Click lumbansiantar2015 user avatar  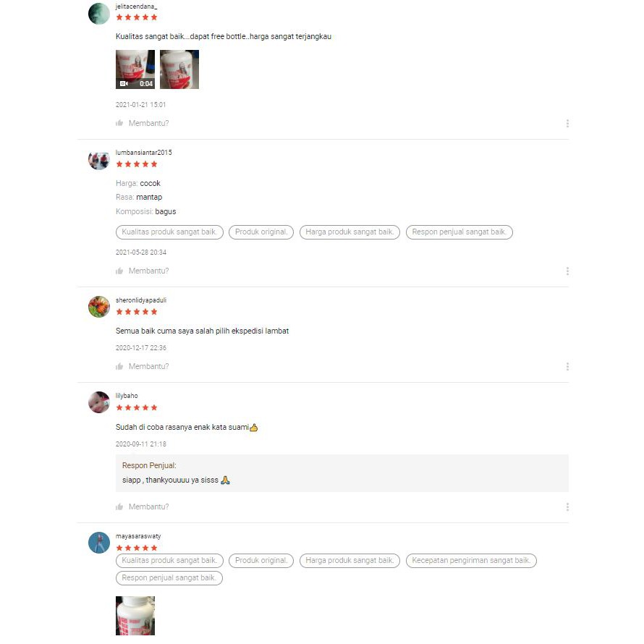(x=99, y=161)
